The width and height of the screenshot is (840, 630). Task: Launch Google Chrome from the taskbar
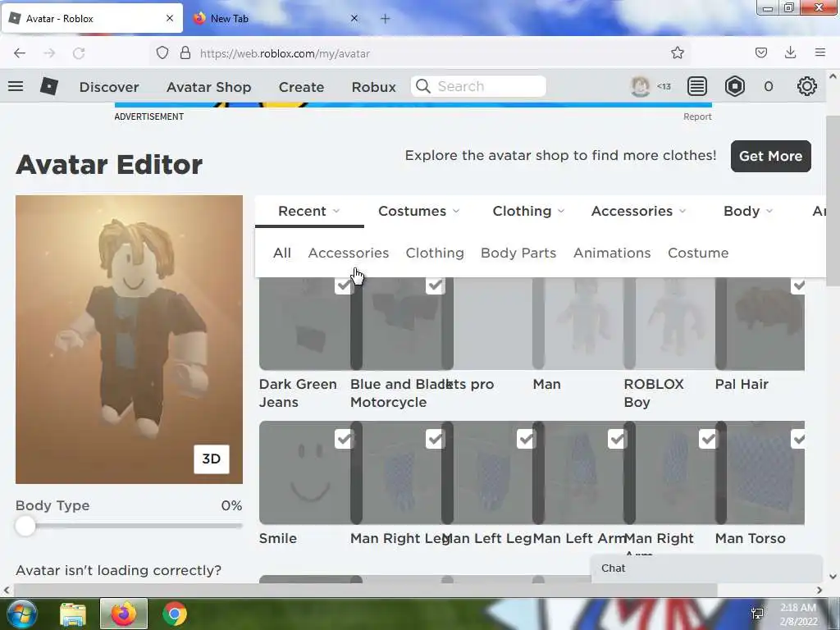(x=174, y=614)
